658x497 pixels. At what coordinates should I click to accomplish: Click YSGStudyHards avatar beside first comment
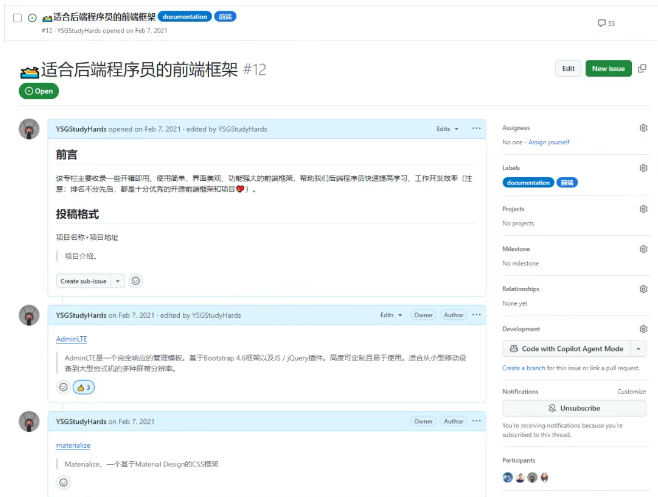coord(30,130)
